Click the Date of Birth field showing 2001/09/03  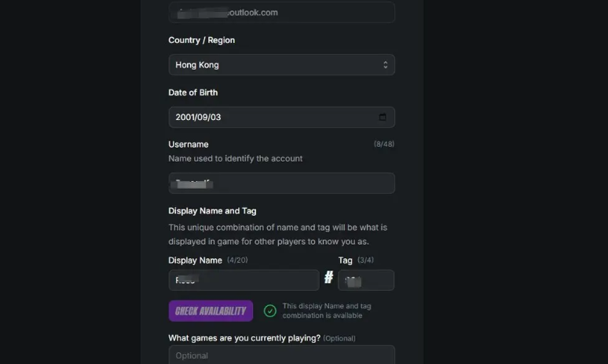coord(281,117)
